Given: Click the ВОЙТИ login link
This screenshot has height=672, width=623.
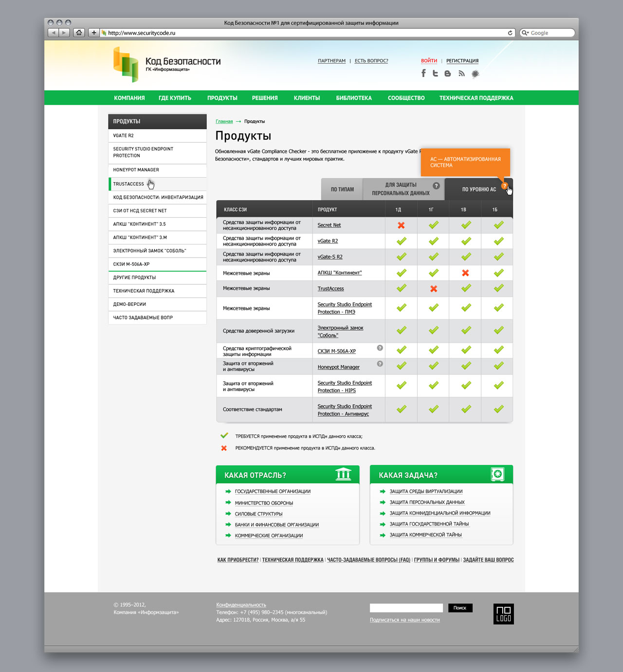Looking at the screenshot, I should pos(429,61).
